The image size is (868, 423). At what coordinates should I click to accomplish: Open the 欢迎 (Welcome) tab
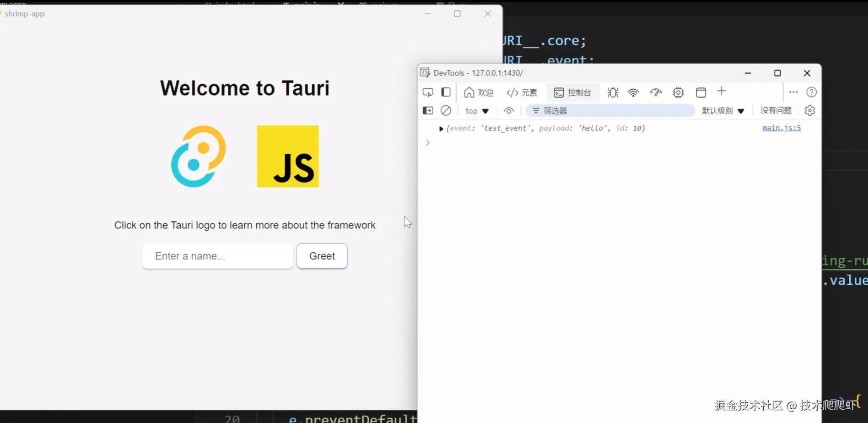479,92
